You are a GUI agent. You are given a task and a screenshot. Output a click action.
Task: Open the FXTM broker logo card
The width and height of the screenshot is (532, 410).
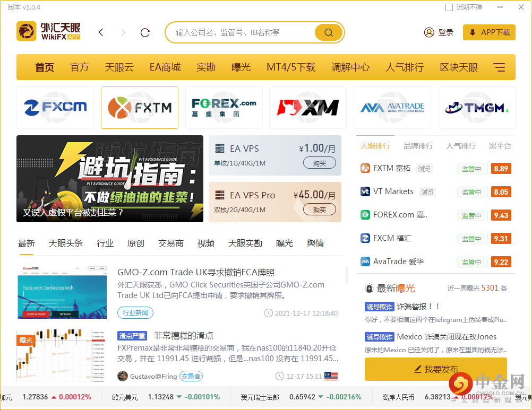pos(140,108)
